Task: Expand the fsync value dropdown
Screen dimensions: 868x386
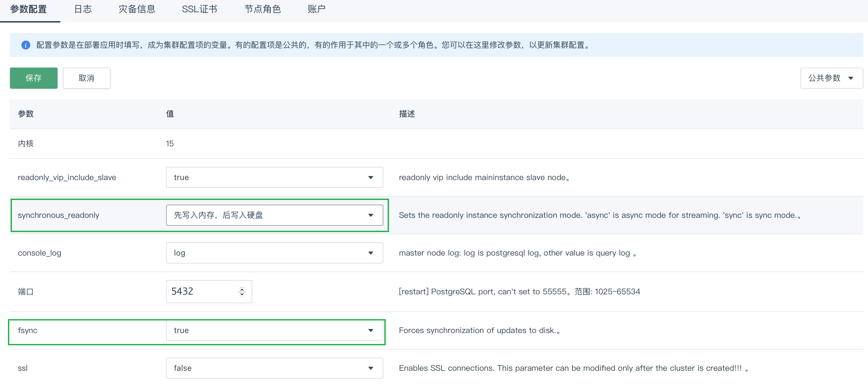Action: [x=274, y=330]
